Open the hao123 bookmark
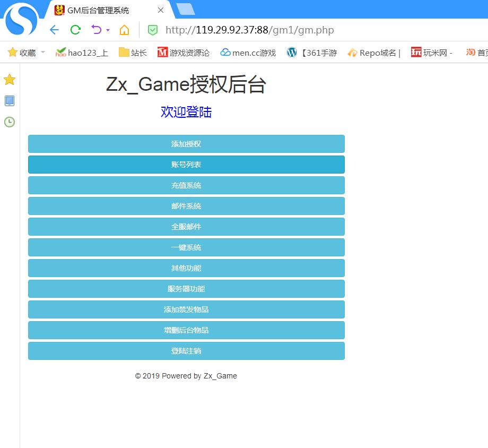The height and width of the screenshot is (448, 488). tap(82, 53)
